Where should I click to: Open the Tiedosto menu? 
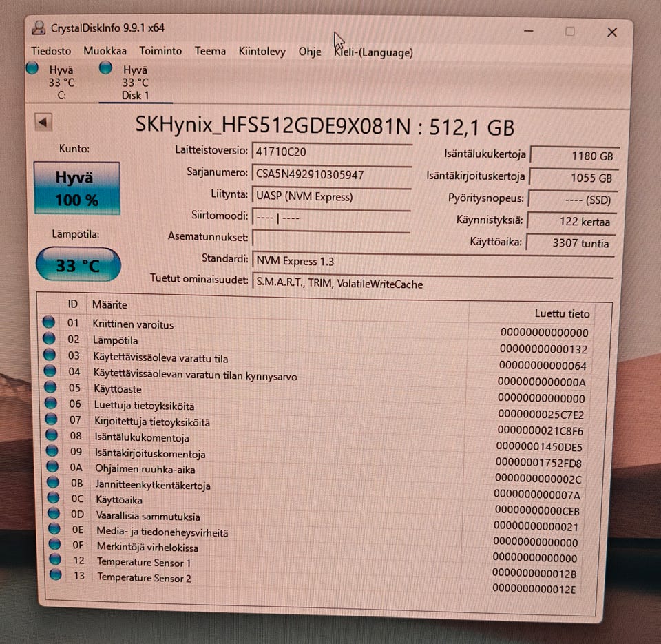coord(51,51)
